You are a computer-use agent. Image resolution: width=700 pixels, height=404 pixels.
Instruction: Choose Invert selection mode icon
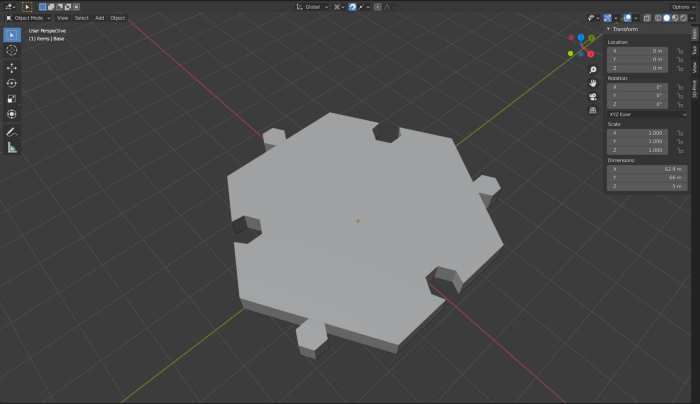coord(68,7)
